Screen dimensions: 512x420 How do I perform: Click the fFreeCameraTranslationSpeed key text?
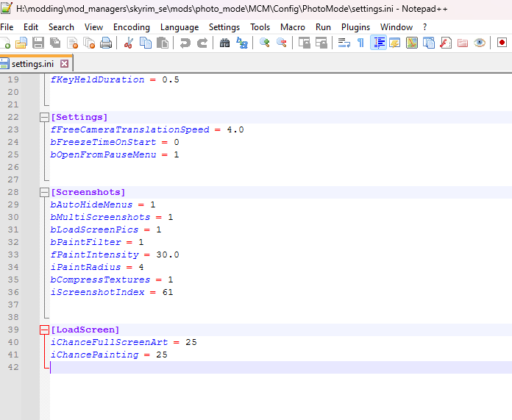point(130,129)
